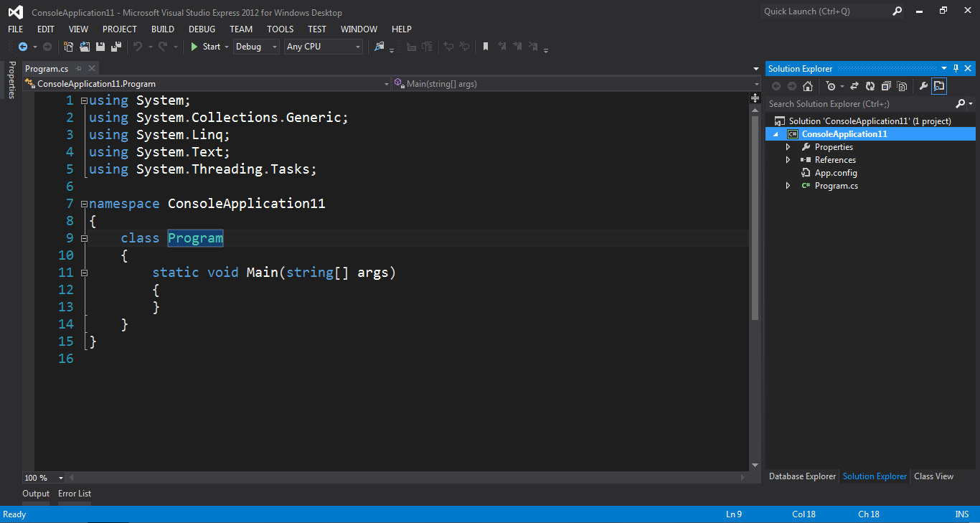The width and height of the screenshot is (980, 523).
Task: Click the Quick Launch search field
Action: pos(825,11)
